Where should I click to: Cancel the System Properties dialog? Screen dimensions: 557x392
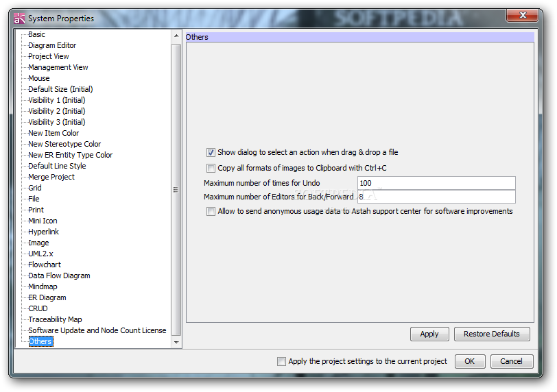(511, 361)
